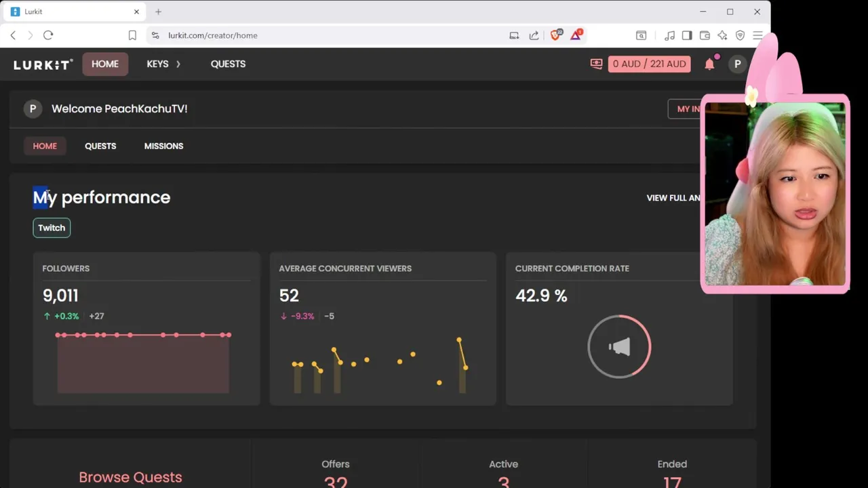Viewport: 868px width, 488px height.
Task: Click the P avatar beside the welcome text
Action: click(x=33, y=108)
